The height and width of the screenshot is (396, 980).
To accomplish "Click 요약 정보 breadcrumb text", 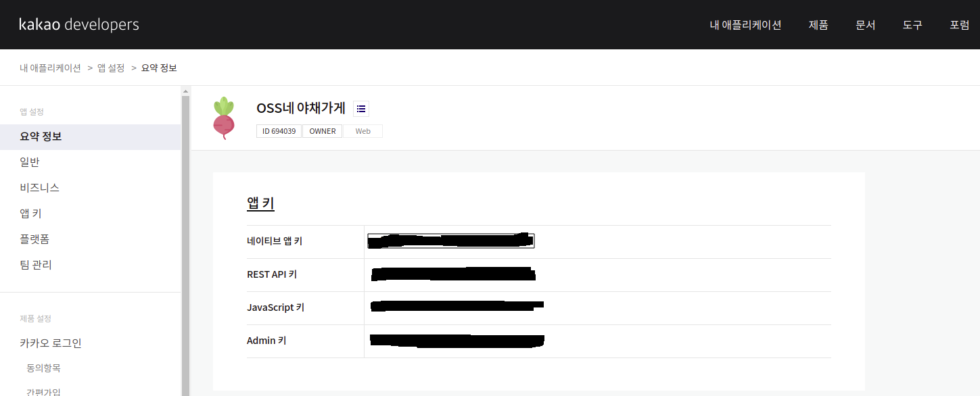I will (x=159, y=68).
